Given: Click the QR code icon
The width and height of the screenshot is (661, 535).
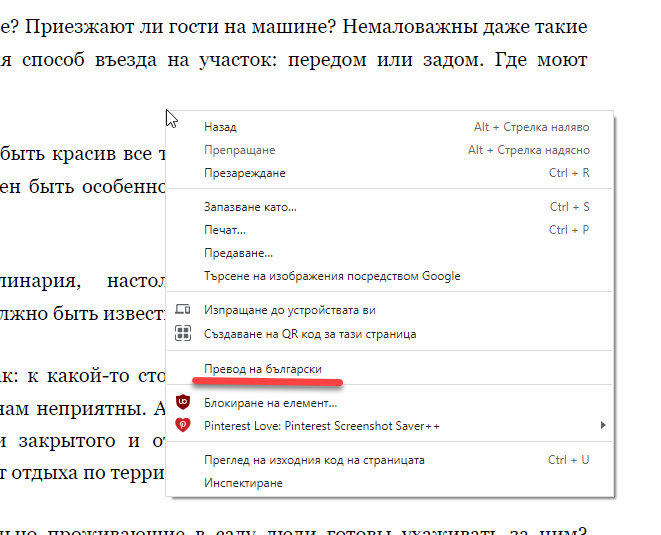Looking at the screenshot, I should (x=183, y=333).
